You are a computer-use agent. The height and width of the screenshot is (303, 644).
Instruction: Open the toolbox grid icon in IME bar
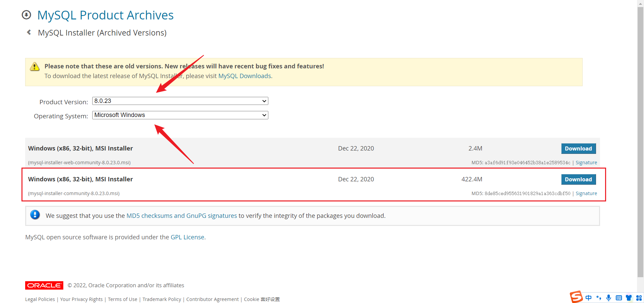pyautogui.click(x=639, y=298)
